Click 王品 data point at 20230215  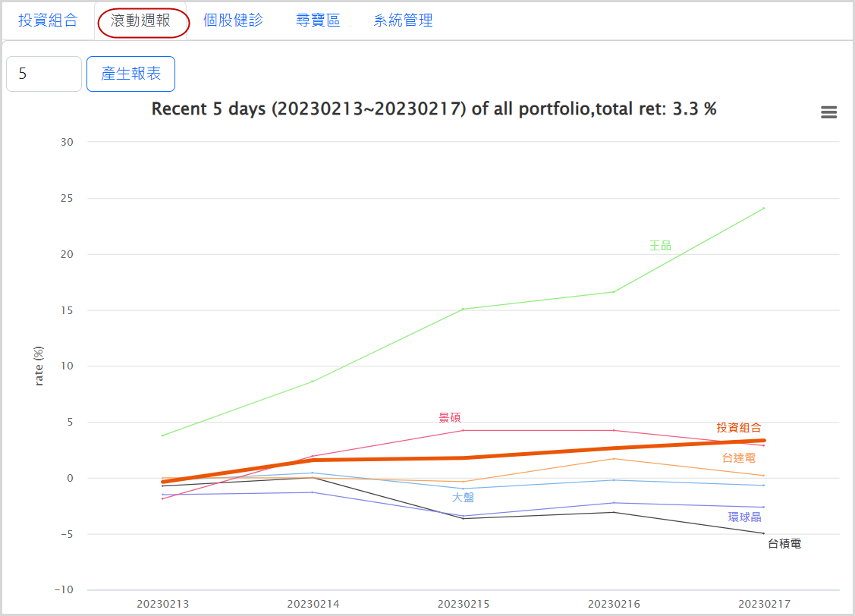[463, 309]
